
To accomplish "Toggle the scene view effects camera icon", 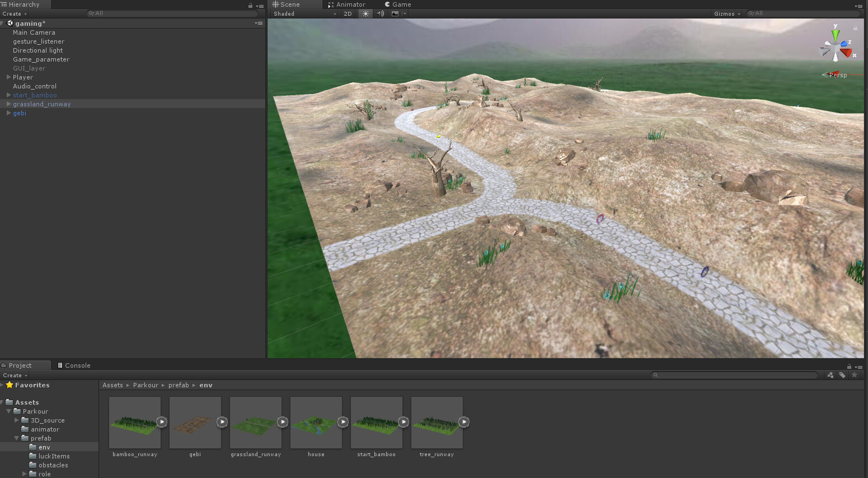I will click(x=396, y=13).
